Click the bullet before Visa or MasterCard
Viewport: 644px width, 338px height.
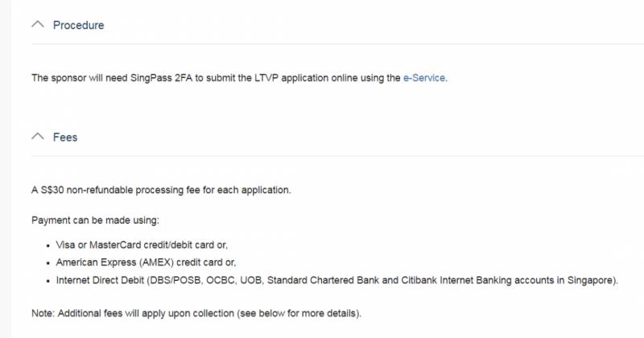click(48, 245)
